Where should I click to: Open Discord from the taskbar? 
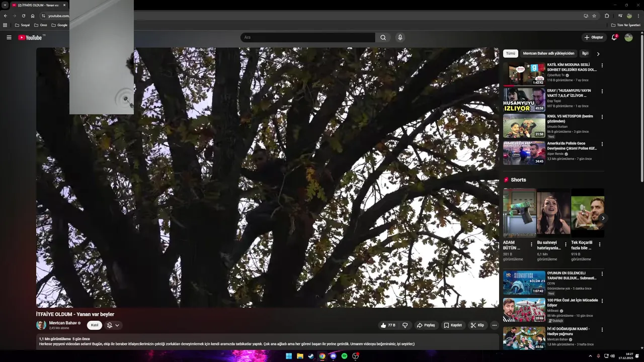(333, 356)
